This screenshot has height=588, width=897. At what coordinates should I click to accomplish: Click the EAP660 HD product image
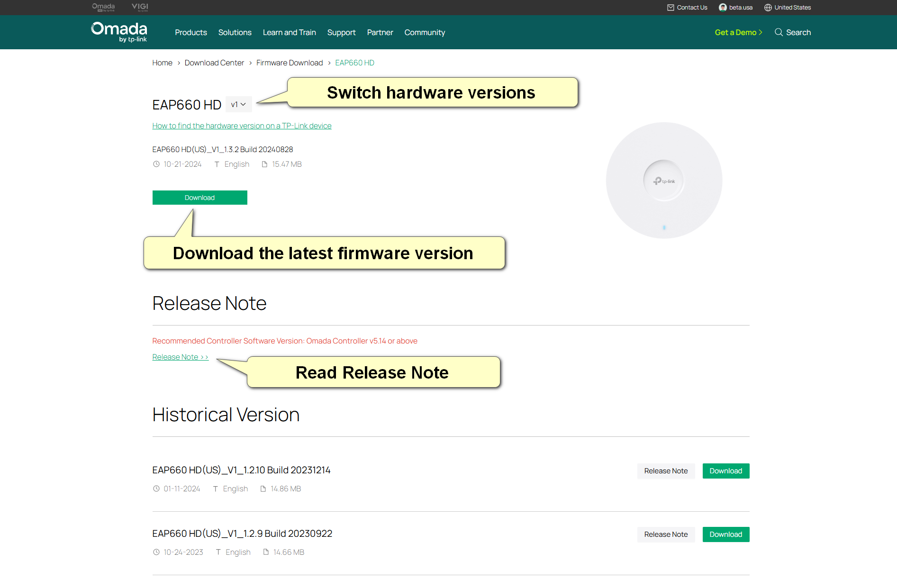[664, 181]
